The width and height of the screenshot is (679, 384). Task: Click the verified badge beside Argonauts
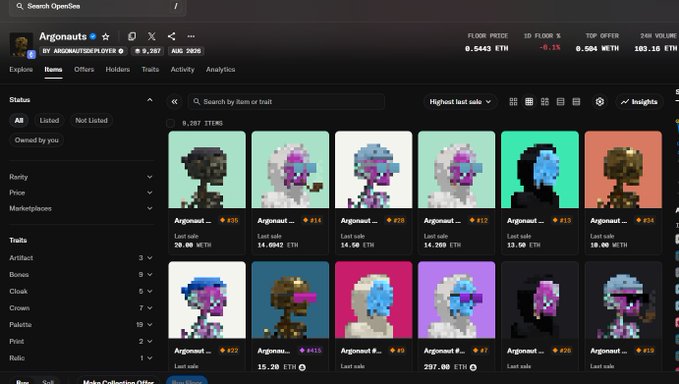[93, 36]
